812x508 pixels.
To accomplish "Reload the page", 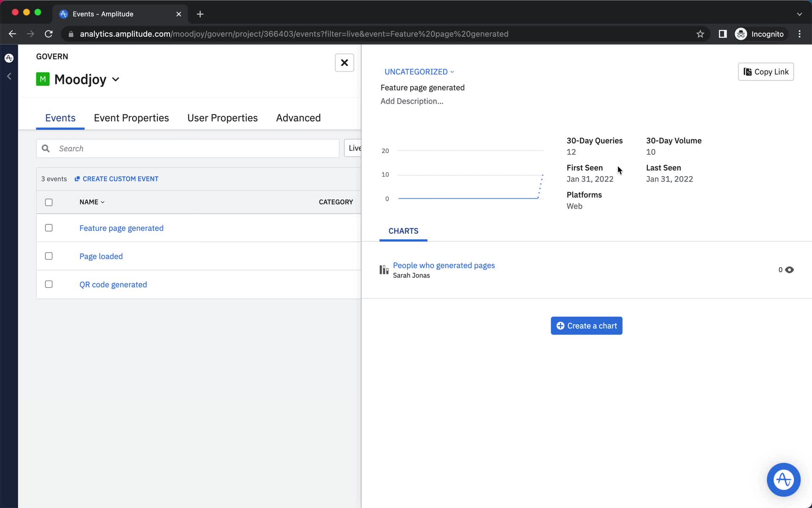I will click(x=49, y=34).
